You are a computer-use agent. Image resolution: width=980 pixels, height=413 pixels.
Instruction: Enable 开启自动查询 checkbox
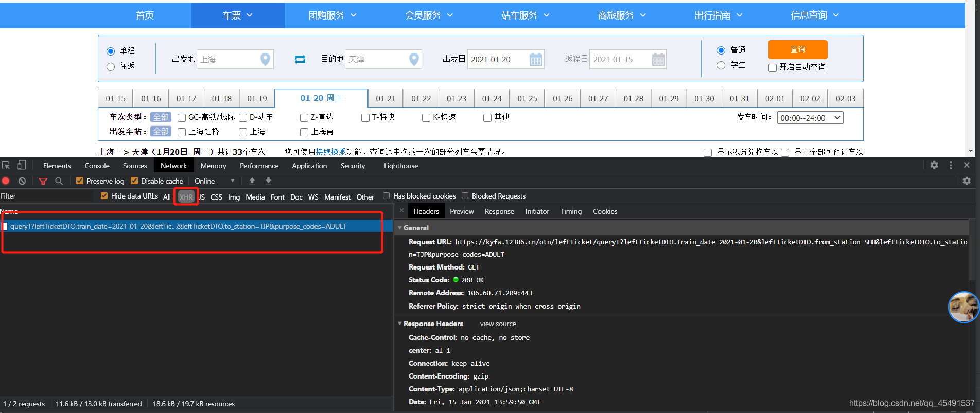773,67
